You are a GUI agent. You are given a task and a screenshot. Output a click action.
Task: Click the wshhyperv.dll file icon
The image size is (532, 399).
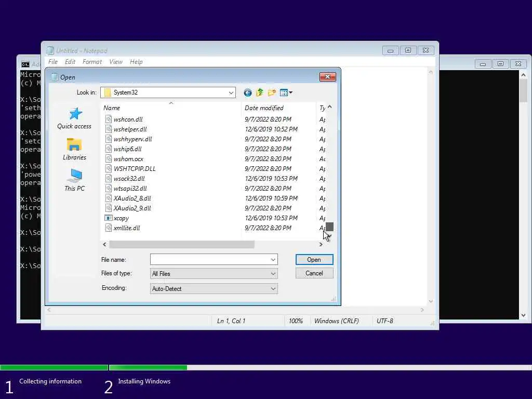coord(108,139)
